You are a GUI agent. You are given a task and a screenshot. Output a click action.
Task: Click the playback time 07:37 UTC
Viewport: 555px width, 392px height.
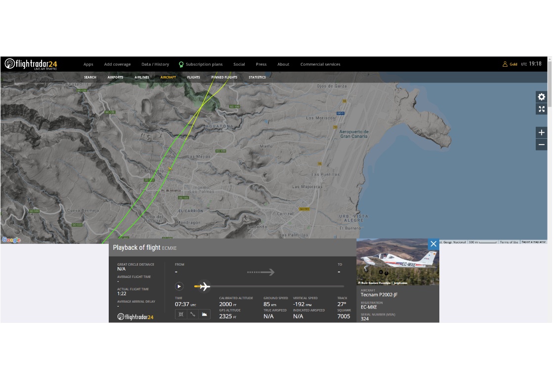(x=185, y=304)
